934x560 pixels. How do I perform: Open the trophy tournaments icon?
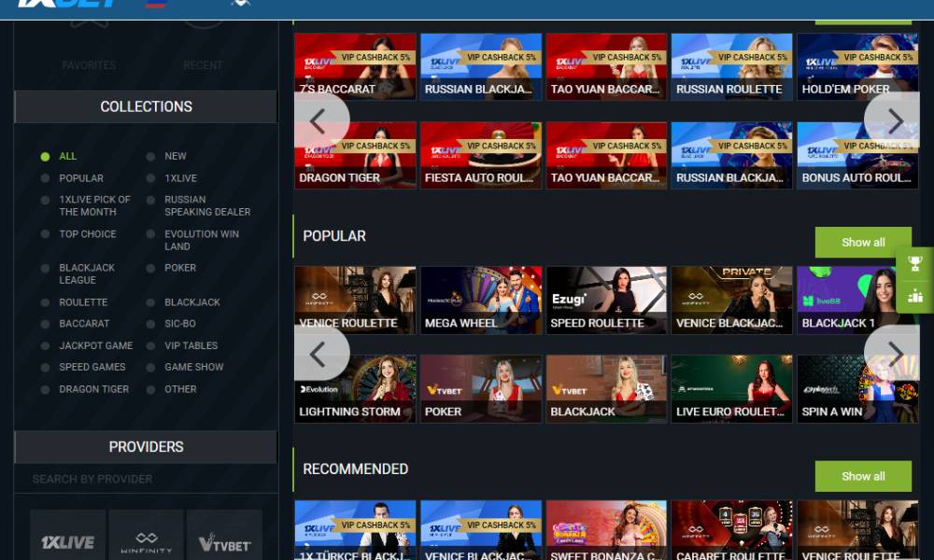[914, 263]
